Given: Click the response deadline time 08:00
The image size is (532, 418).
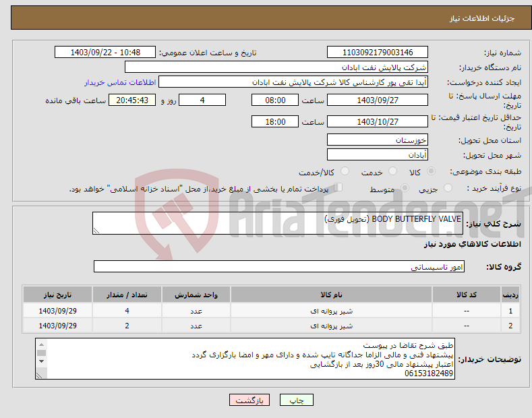Looking at the screenshot, I should click(x=275, y=100).
